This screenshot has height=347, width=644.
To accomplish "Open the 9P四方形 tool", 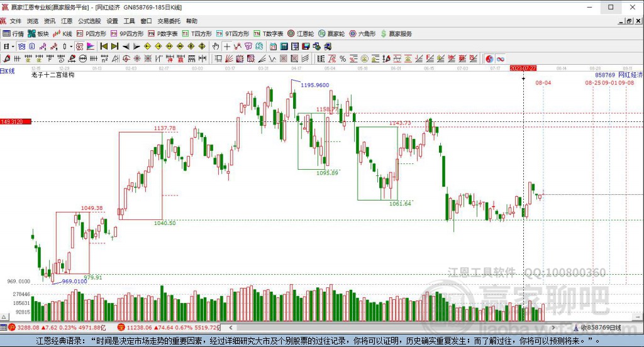I will tap(127, 34).
